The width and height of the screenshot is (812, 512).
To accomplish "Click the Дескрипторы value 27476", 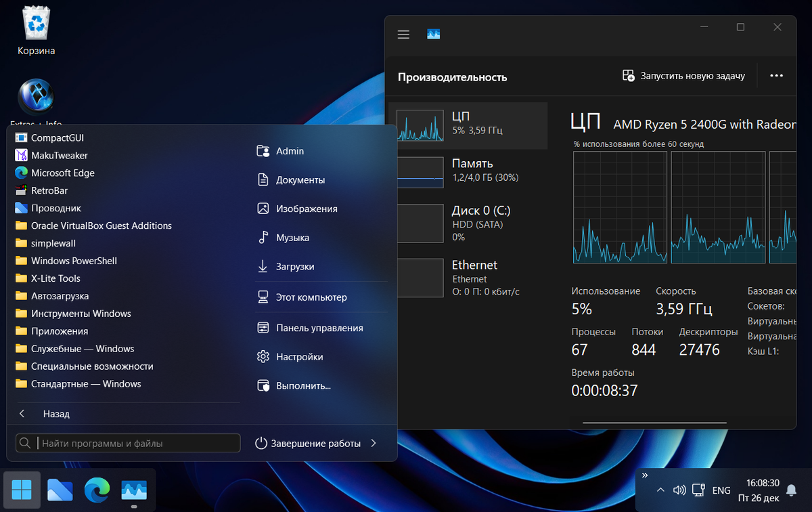I will (700, 349).
